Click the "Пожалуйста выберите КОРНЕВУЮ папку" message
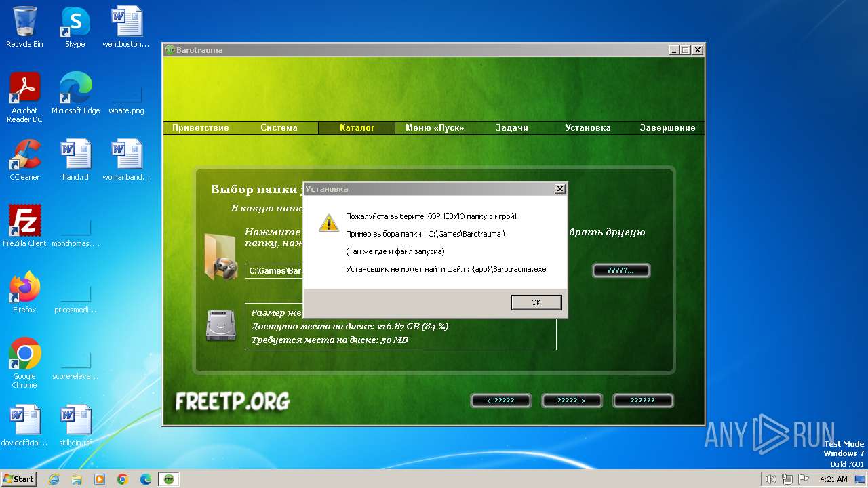 [431, 216]
